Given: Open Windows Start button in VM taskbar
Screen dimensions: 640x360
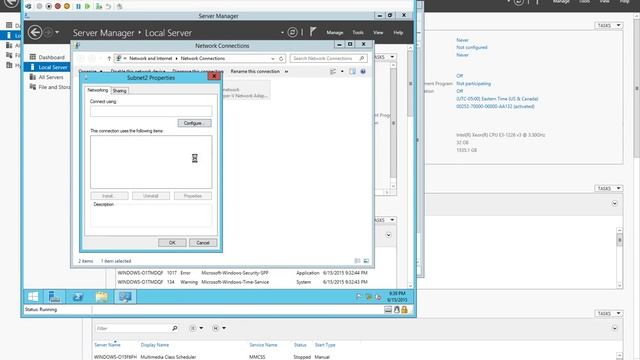Looking at the screenshot, I should tap(33, 297).
